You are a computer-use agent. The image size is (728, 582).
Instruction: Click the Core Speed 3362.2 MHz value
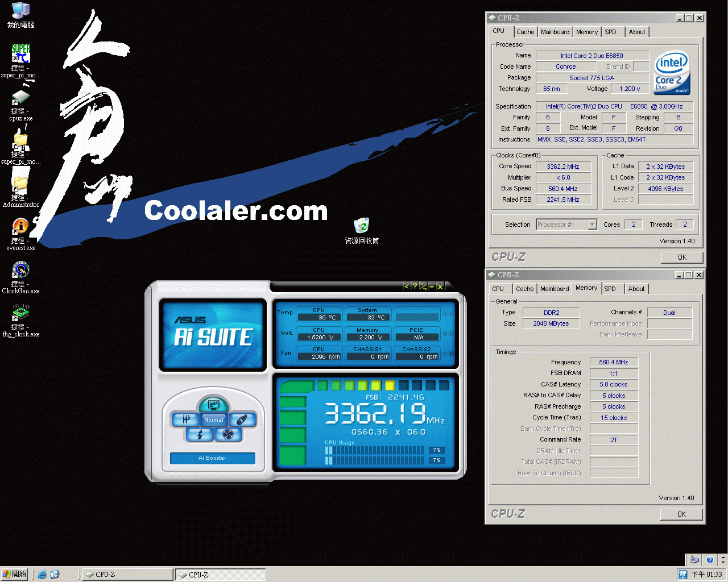(x=563, y=167)
